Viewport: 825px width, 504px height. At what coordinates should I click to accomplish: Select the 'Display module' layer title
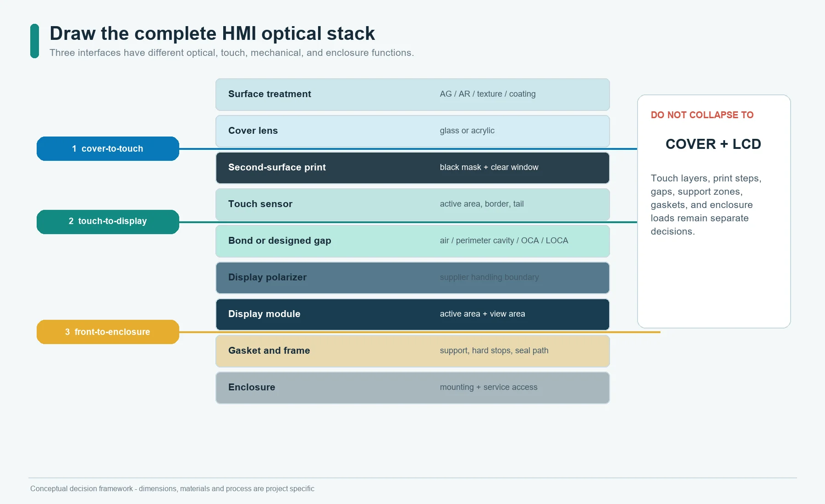(264, 314)
